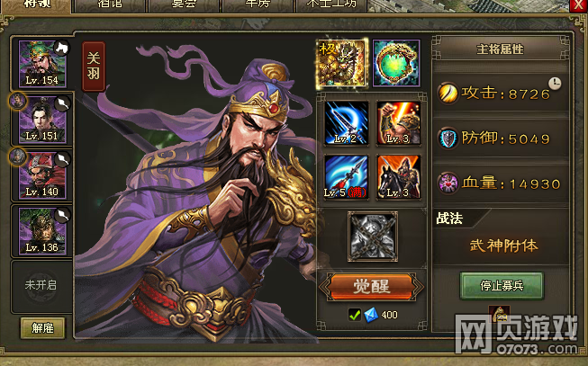This screenshot has height=366, width=588.
Task: Click the golden 极 dragon armor icon
Action: click(341, 63)
